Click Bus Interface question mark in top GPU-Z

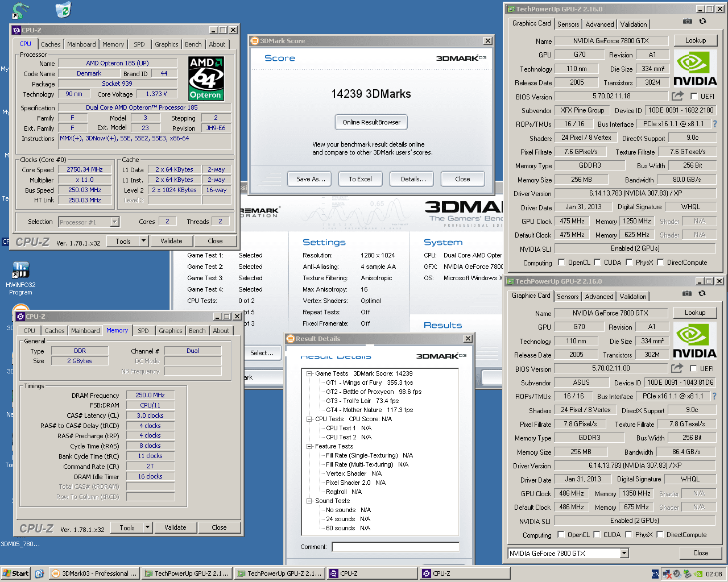coord(715,124)
